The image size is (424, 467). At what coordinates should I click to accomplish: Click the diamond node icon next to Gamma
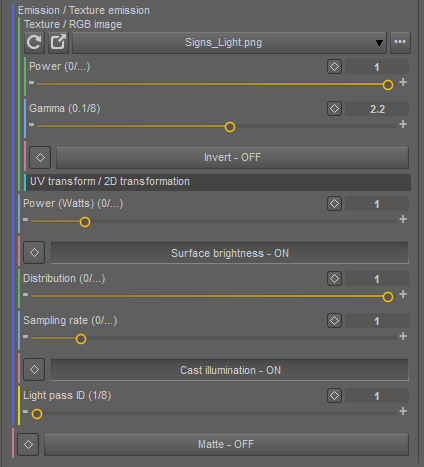[x=334, y=109]
